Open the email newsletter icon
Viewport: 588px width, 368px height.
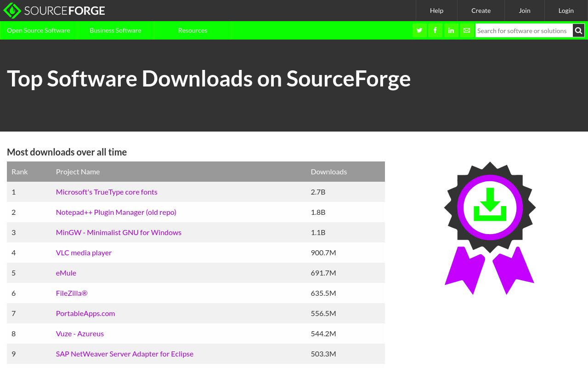tap(467, 30)
